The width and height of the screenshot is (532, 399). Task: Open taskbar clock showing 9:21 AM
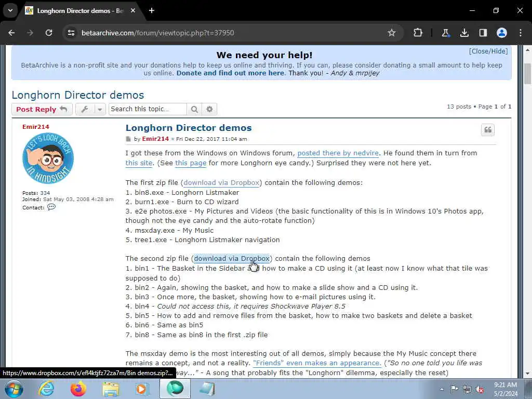point(506,389)
